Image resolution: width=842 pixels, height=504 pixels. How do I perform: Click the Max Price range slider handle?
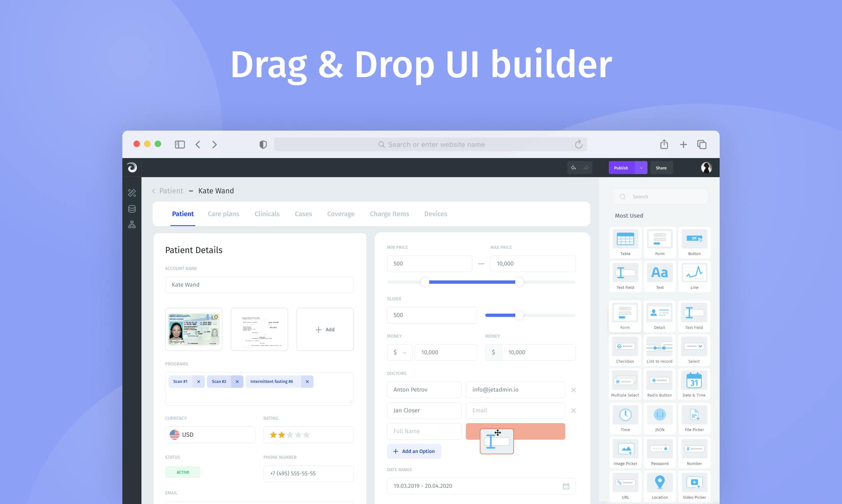519,282
